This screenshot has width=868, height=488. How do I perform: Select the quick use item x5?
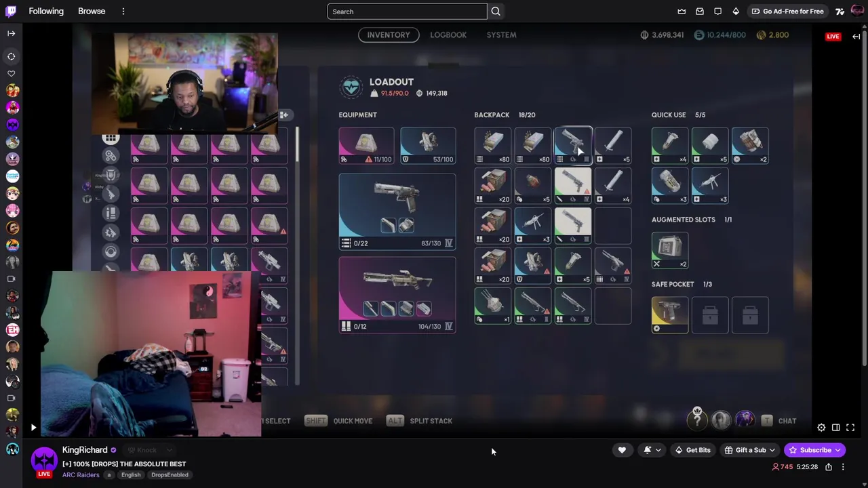pyautogui.click(x=710, y=146)
